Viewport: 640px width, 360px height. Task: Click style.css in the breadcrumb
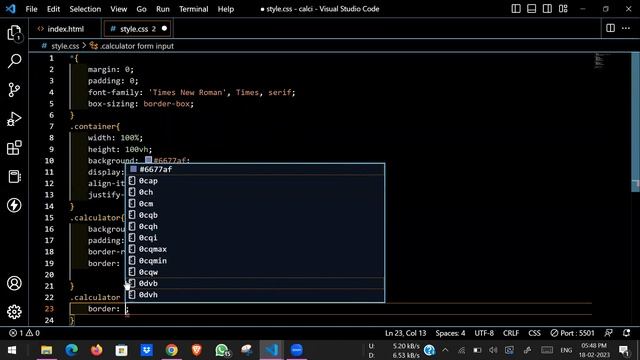tap(64, 46)
